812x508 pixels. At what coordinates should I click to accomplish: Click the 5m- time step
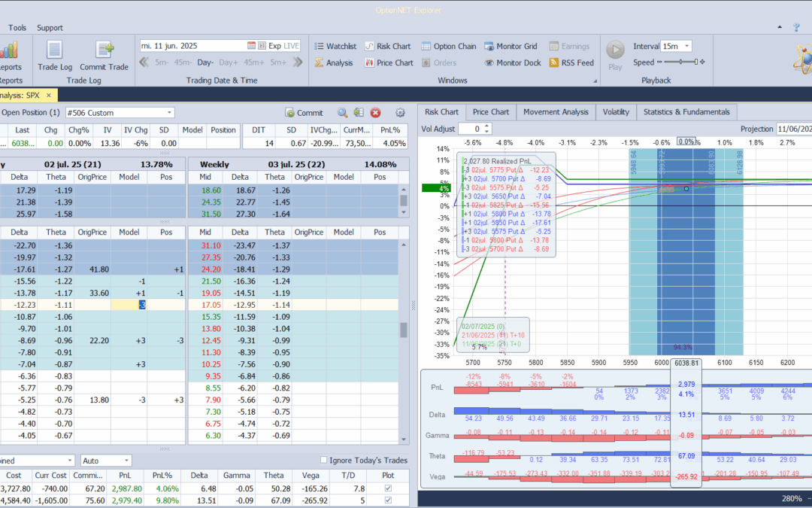point(162,62)
